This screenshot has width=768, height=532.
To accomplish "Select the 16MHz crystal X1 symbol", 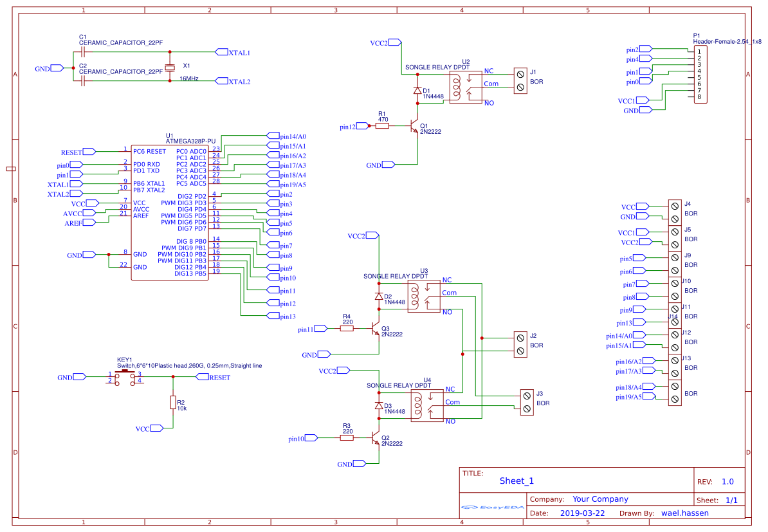I will (x=169, y=68).
